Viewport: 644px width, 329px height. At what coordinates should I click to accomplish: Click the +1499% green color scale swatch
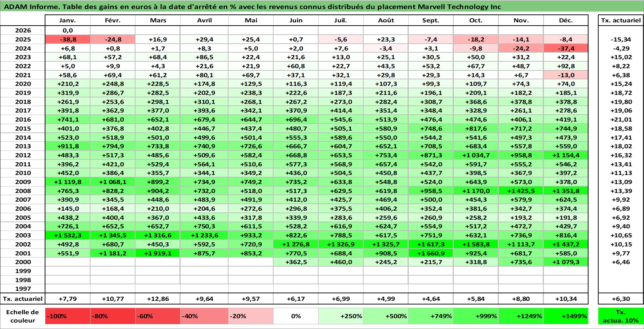[x=566, y=316]
